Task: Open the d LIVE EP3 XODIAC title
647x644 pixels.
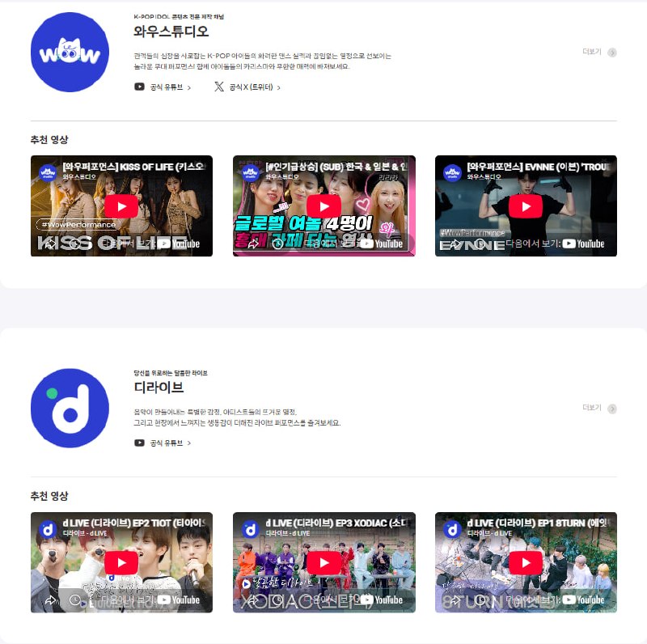Action: [336, 523]
